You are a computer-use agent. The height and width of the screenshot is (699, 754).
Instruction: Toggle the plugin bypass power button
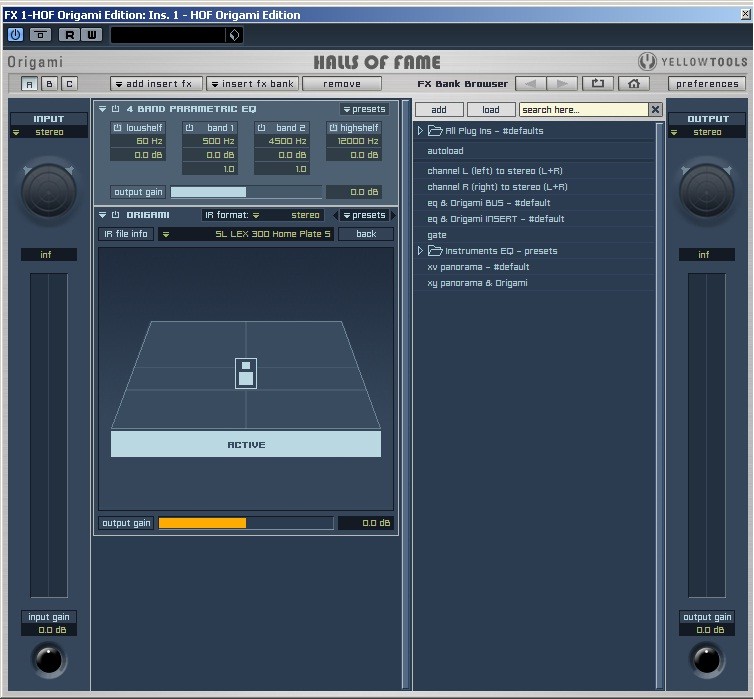pos(15,35)
